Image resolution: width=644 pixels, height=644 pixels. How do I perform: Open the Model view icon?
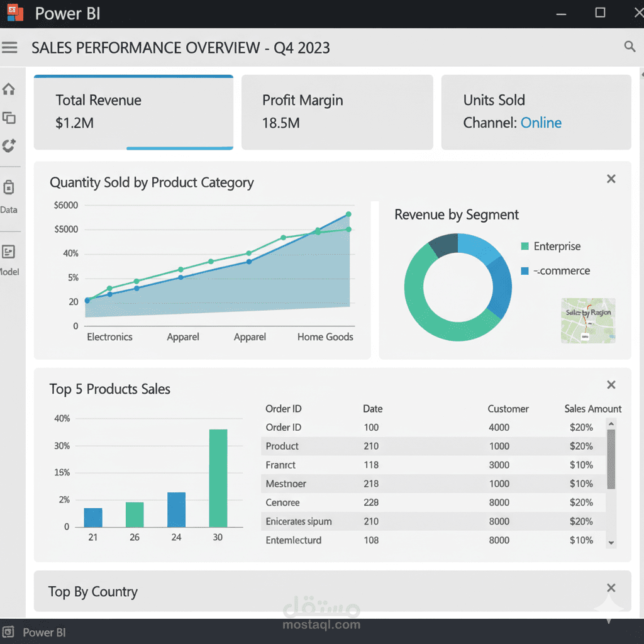click(9, 252)
